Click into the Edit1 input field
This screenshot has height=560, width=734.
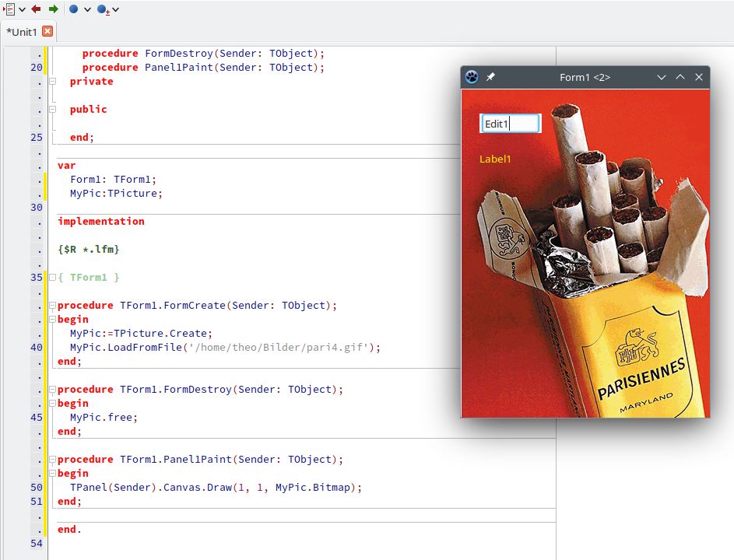tap(511, 124)
